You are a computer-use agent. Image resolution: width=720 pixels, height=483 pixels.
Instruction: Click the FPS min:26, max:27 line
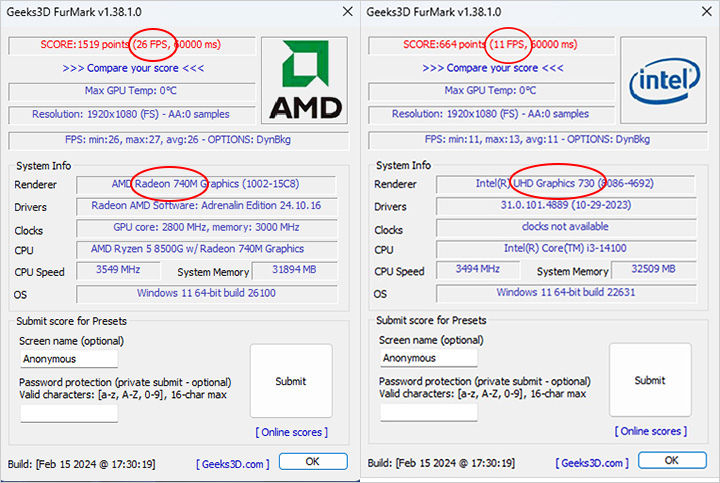pyautogui.click(x=178, y=140)
